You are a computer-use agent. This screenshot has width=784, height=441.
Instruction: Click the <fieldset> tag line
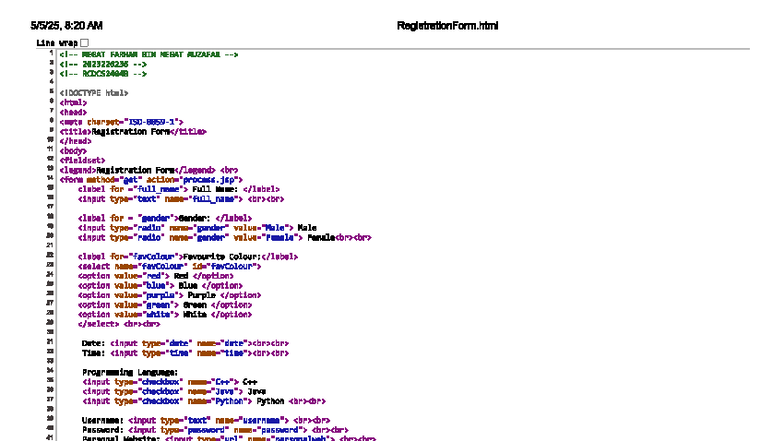(x=82, y=160)
